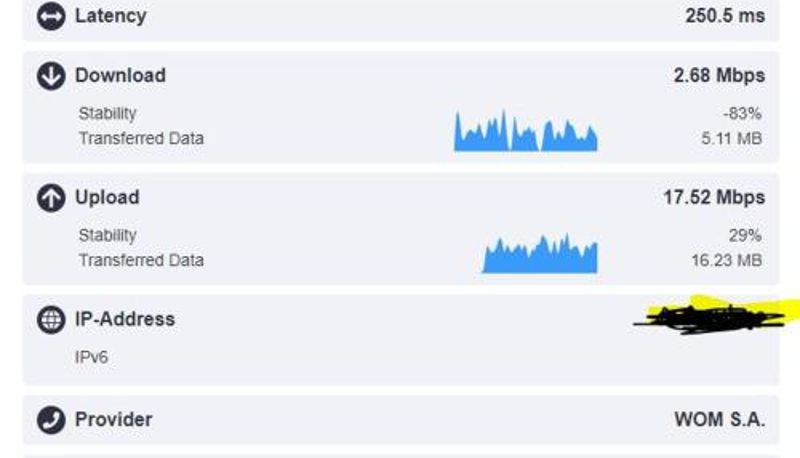The width and height of the screenshot is (800, 458).
Task: Click the Upload arrow icon
Action: coord(51,198)
